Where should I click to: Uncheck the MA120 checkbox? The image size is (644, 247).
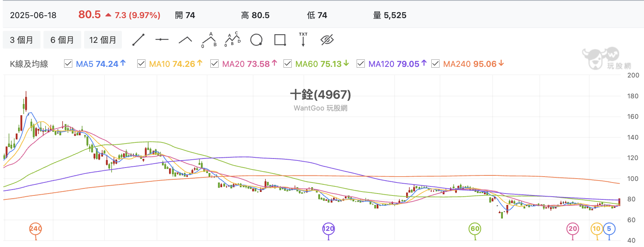[x=361, y=64]
